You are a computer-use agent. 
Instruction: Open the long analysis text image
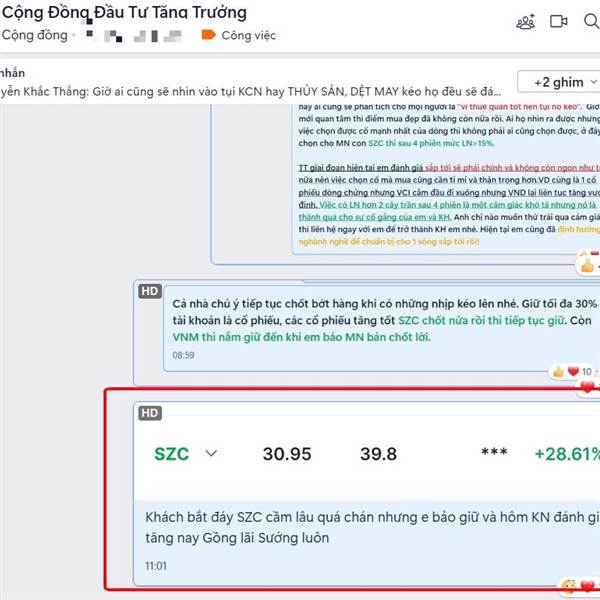click(446, 179)
